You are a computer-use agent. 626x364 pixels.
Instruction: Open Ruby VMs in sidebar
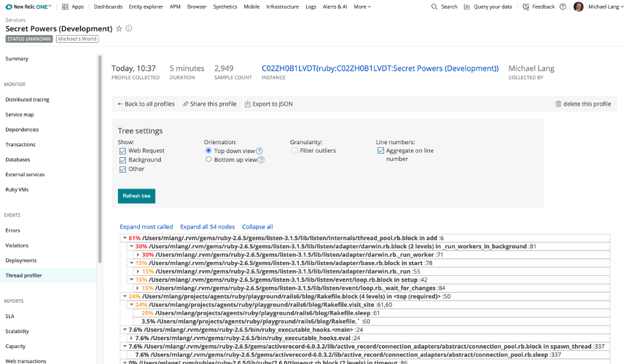(17, 189)
